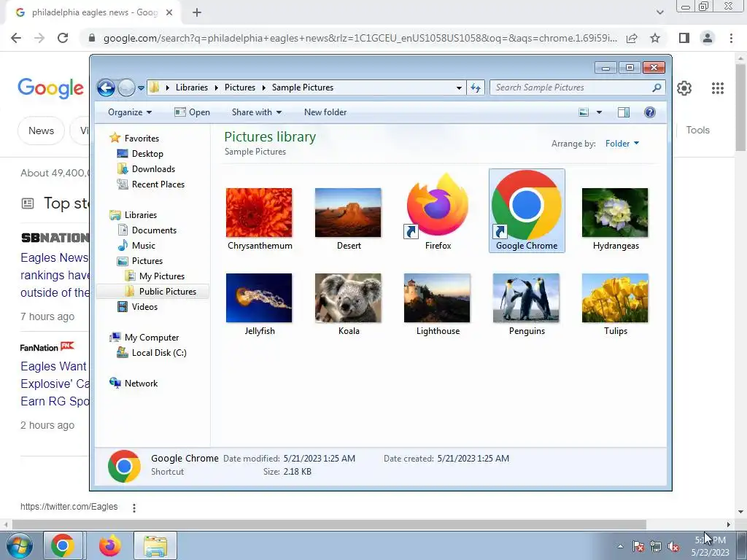Viewport: 747px width, 560px height.
Task: Select Local Disk (C:) in navigation pane
Action: (x=158, y=353)
